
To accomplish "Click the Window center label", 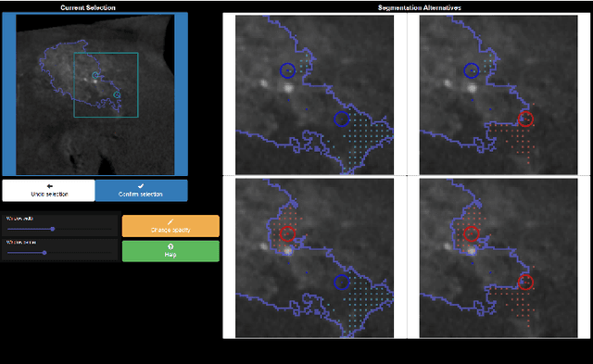I will (x=21, y=243).
